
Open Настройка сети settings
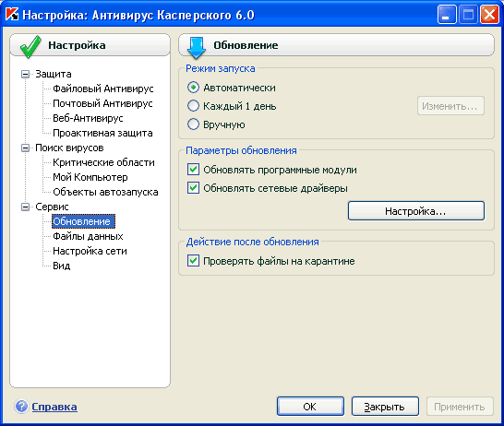pos(90,251)
